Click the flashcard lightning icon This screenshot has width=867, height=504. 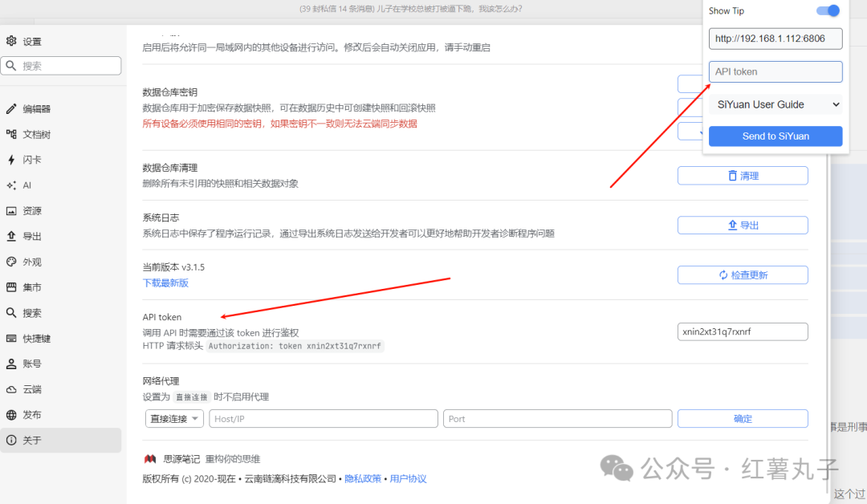point(11,160)
